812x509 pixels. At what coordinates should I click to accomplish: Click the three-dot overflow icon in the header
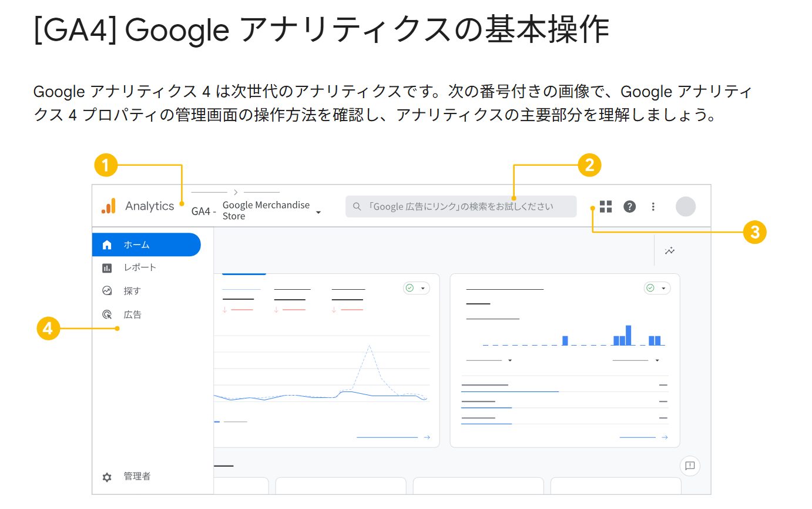[653, 206]
